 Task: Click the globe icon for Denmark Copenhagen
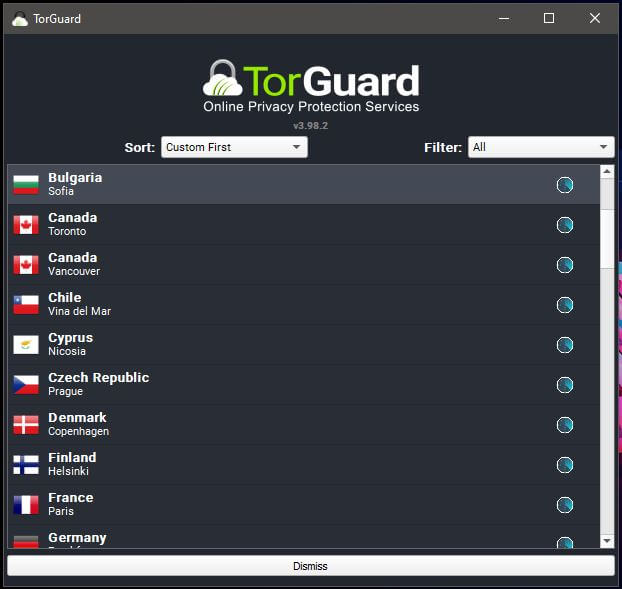tap(564, 425)
